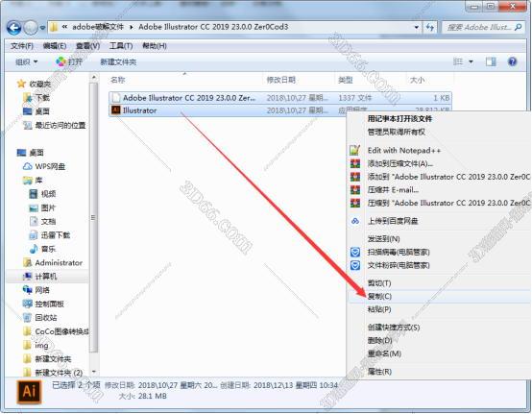The width and height of the screenshot is (532, 414).
Task: Click the Back navigation arrow button
Action: point(14,28)
